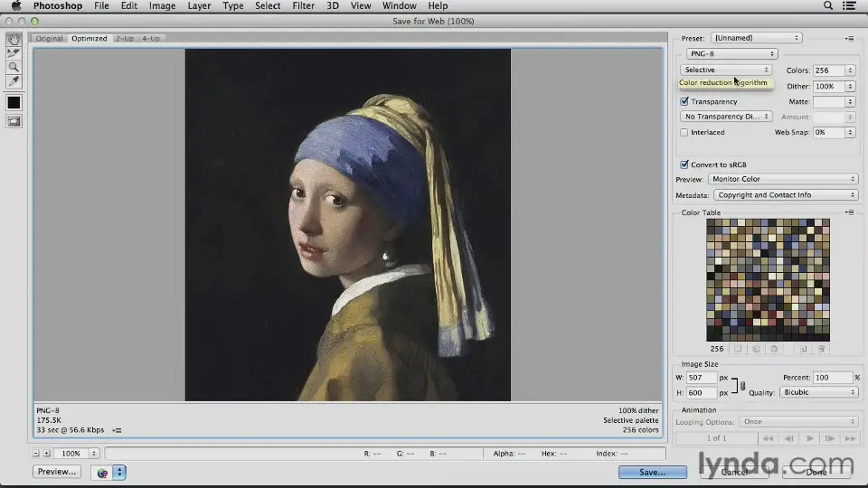This screenshot has width=868, height=488.
Task: Open the Preview Monitor Color dropdown
Action: click(x=783, y=179)
